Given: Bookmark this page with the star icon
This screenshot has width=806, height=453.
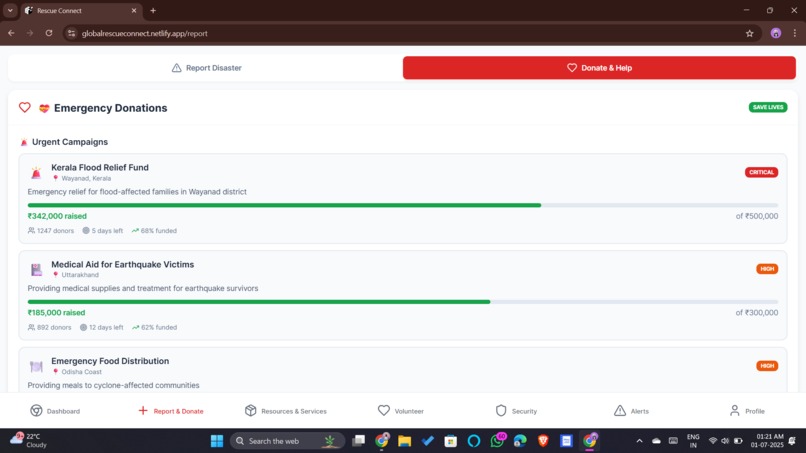Looking at the screenshot, I should tap(749, 33).
